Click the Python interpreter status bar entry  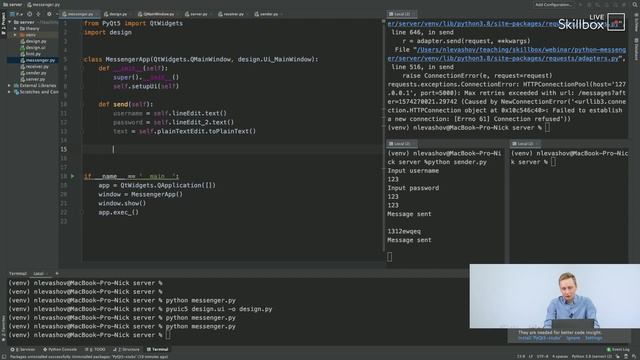pyautogui.click(x=592, y=356)
